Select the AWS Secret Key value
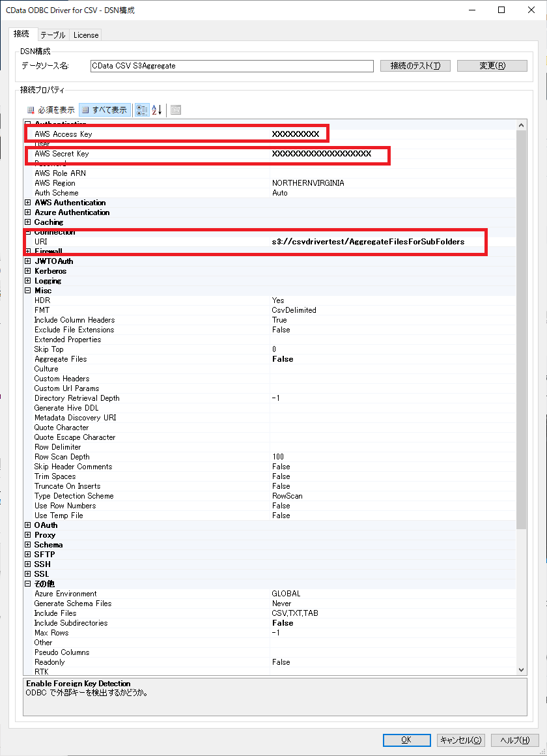The height and width of the screenshot is (756, 547). pyautogui.click(x=322, y=154)
